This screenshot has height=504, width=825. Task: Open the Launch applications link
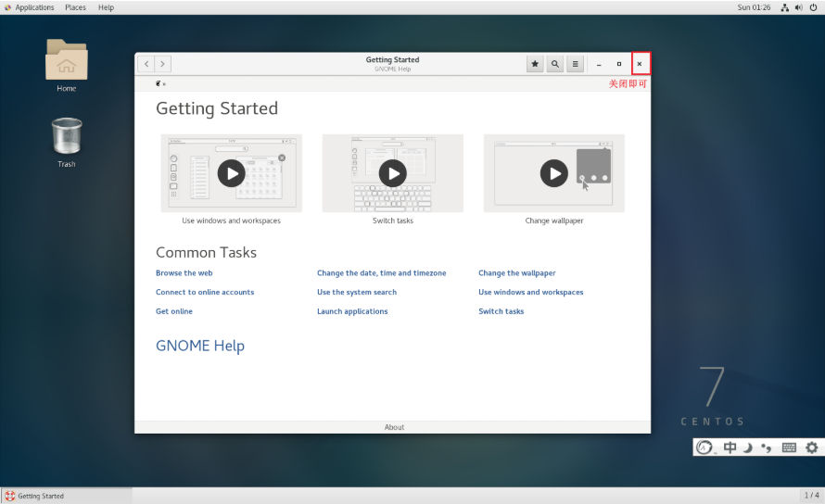point(352,311)
